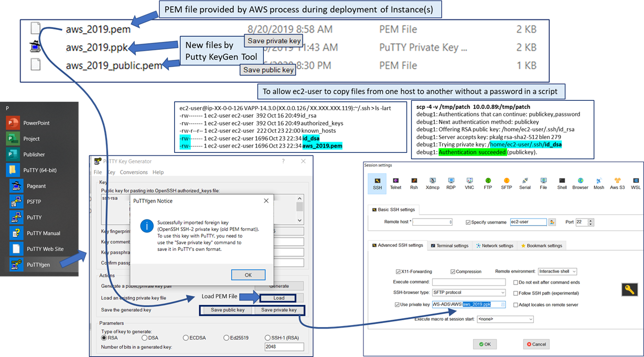Expand the Remote environment dropdown
Screen dimensions: 644x357
(557, 271)
